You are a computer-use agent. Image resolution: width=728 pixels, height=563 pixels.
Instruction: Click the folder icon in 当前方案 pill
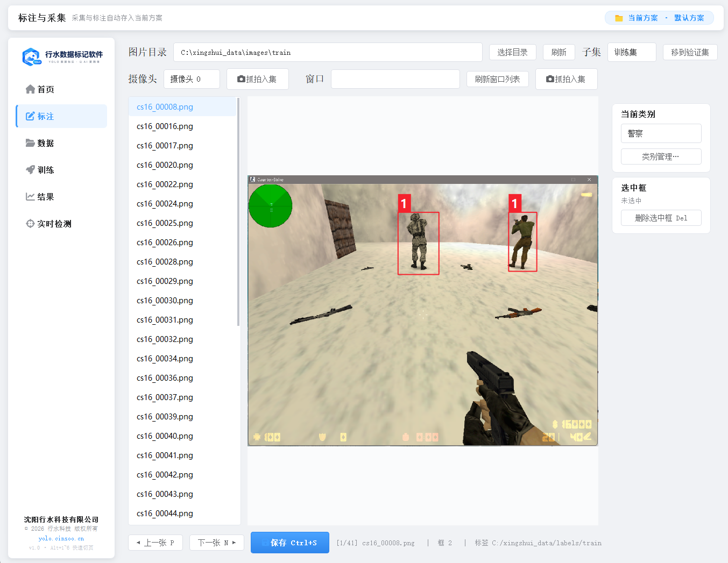click(x=619, y=18)
